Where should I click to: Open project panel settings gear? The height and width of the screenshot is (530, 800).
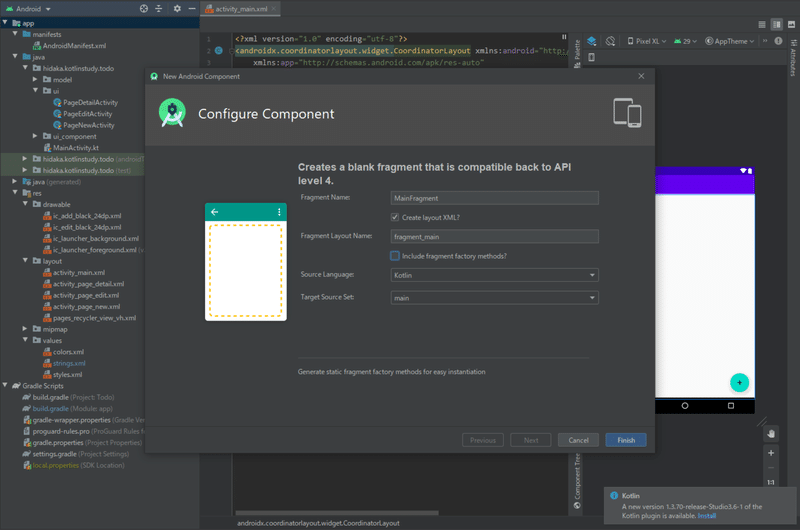[177, 9]
